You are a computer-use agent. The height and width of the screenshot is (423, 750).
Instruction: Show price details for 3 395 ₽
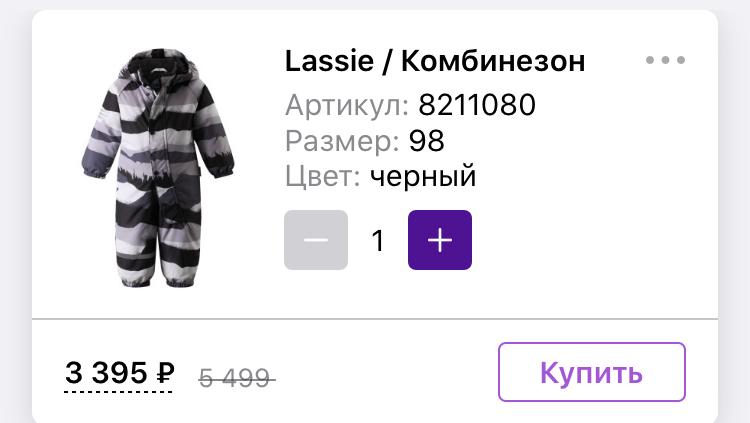tap(120, 373)
